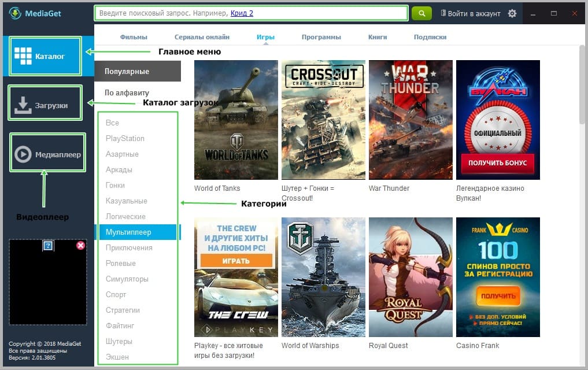Choose the Ролевые category
588x370 pixels.
click(121, 263)
